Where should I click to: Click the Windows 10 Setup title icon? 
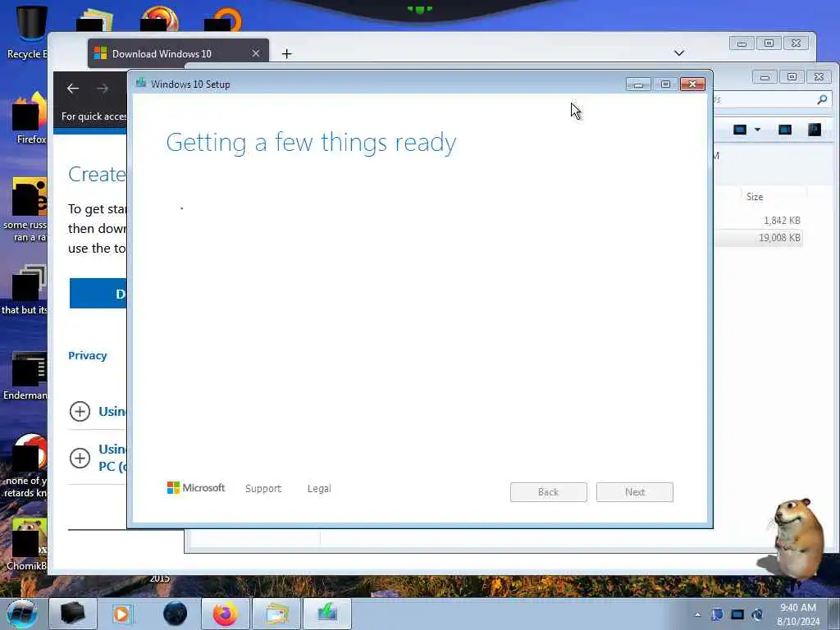(x=141, y=83)
